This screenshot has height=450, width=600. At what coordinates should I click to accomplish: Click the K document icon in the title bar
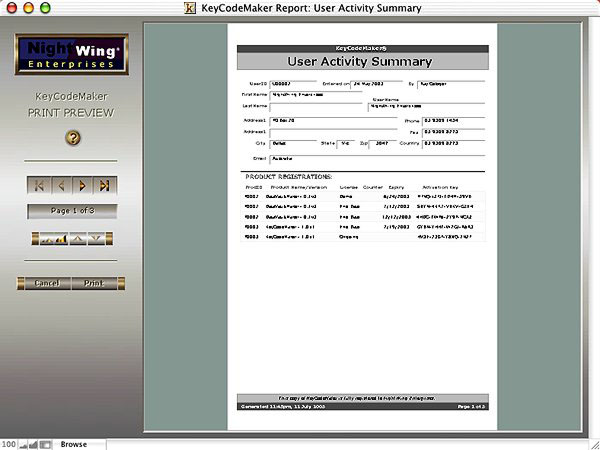tap(190, 8)
